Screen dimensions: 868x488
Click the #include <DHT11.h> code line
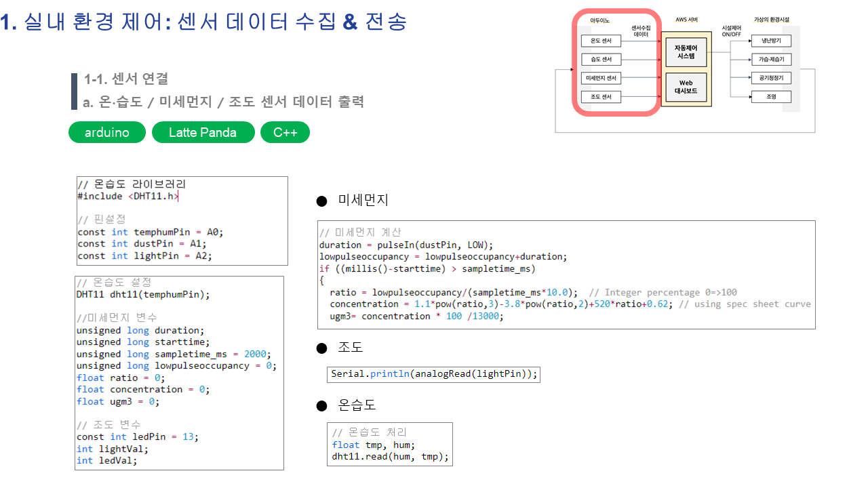click(127, 197)
